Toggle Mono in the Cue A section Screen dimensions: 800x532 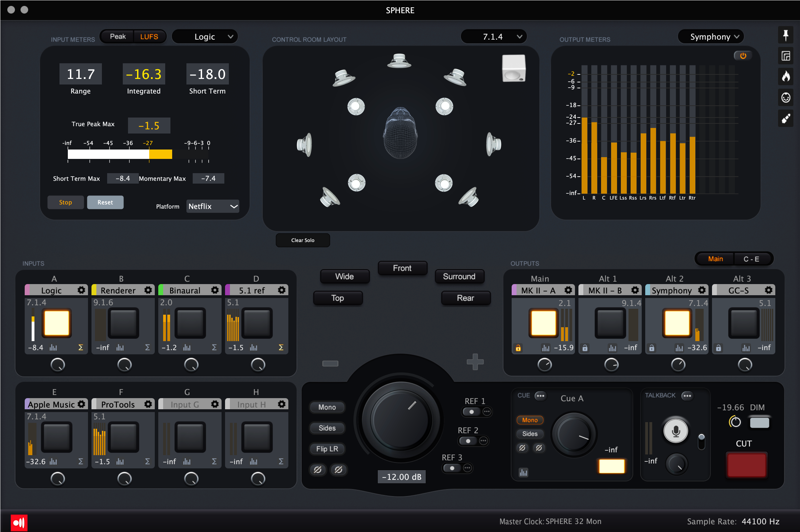coord(529,420)
